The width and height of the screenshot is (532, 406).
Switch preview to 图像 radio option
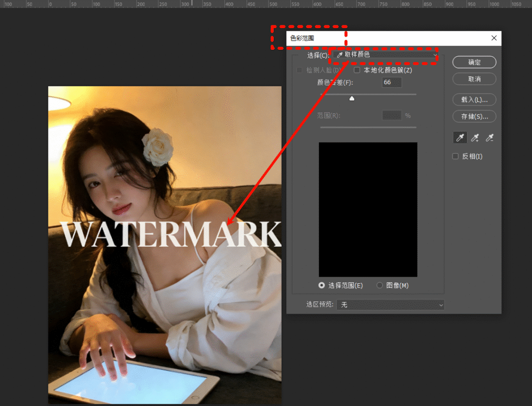(379, 285)
